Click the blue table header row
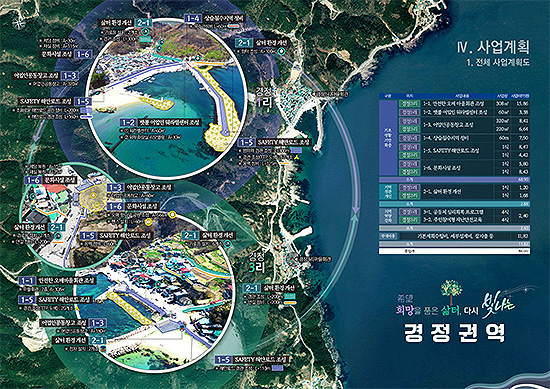 [454, 96]
